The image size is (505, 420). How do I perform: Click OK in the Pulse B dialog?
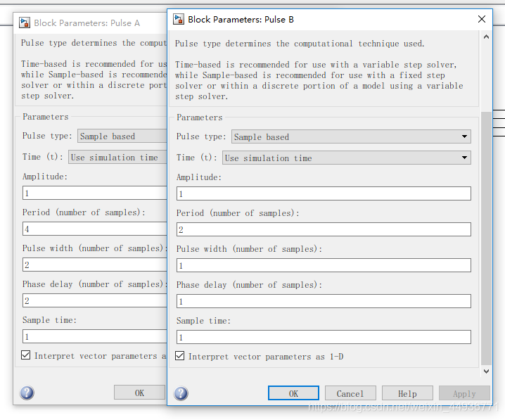click(x=293, y=393)
